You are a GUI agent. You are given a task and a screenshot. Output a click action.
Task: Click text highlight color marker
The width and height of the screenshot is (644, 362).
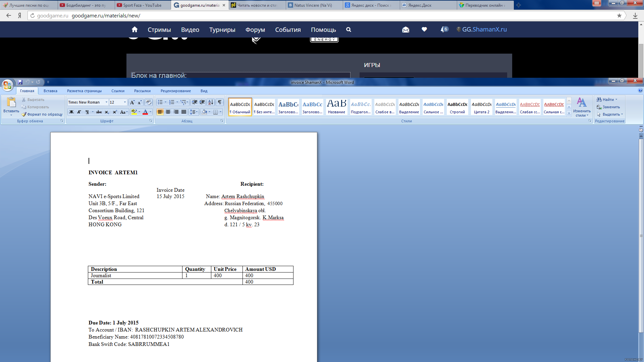[134, 112]
